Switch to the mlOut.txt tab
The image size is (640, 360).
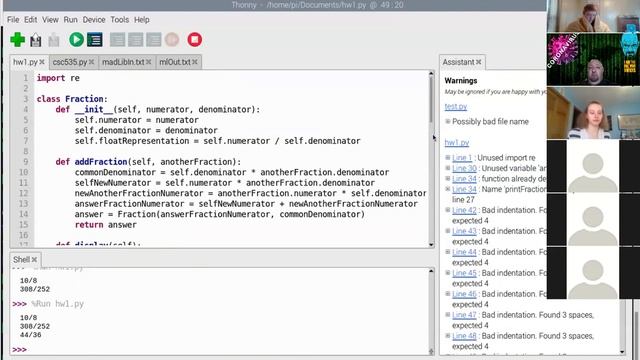pos(175,62)
